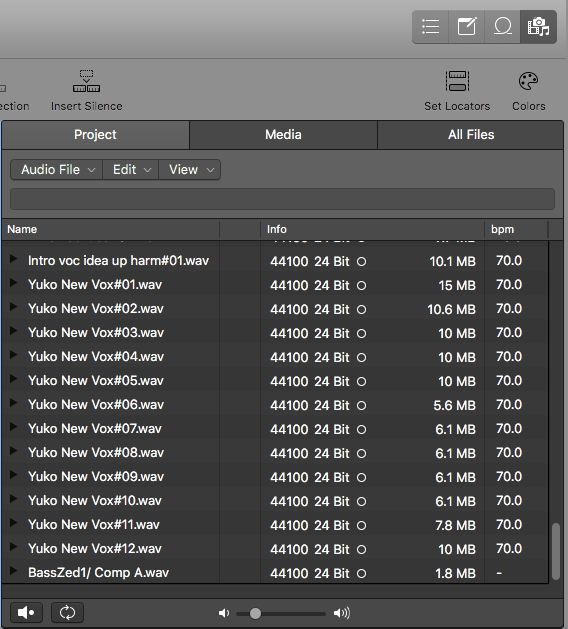The width and height of the screenshot is (568, 629).
Task: Click the empty search field below menus
Action: (282, 199)
